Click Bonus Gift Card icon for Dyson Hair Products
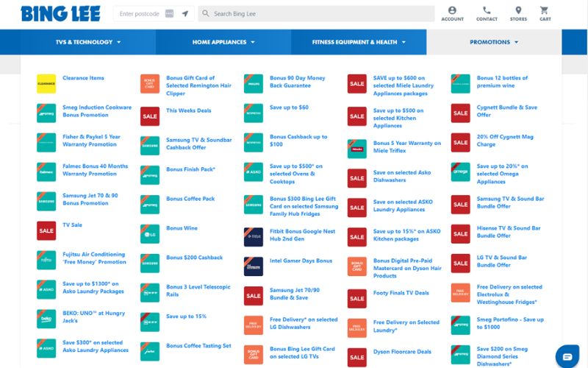Viewport: 588px width, 368px height. [356, 266]
